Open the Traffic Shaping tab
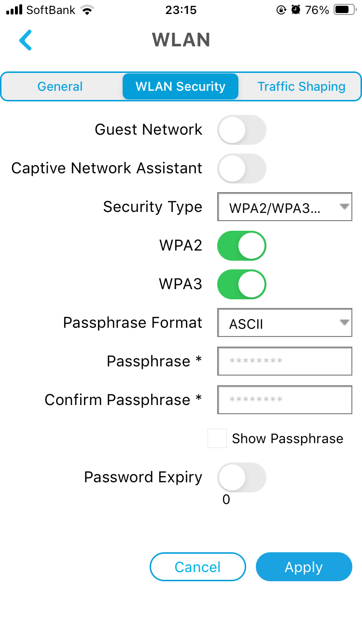This screenshot has height=644, width=362. tap(301, 86)
